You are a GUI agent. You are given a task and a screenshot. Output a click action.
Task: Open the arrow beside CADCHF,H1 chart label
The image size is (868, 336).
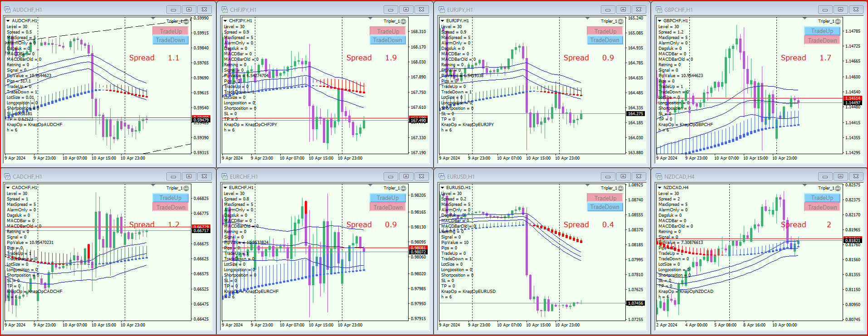click(x=8, y=188)
